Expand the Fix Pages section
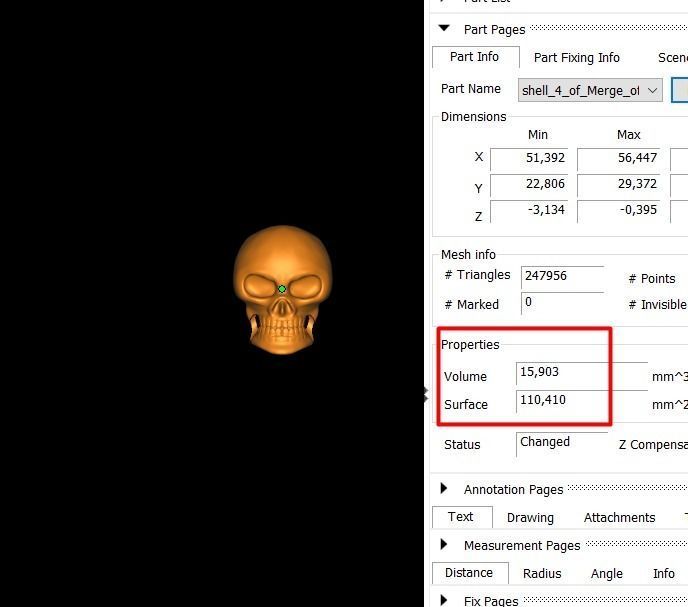This screenshot has height=607, width=688. [444, 600]
